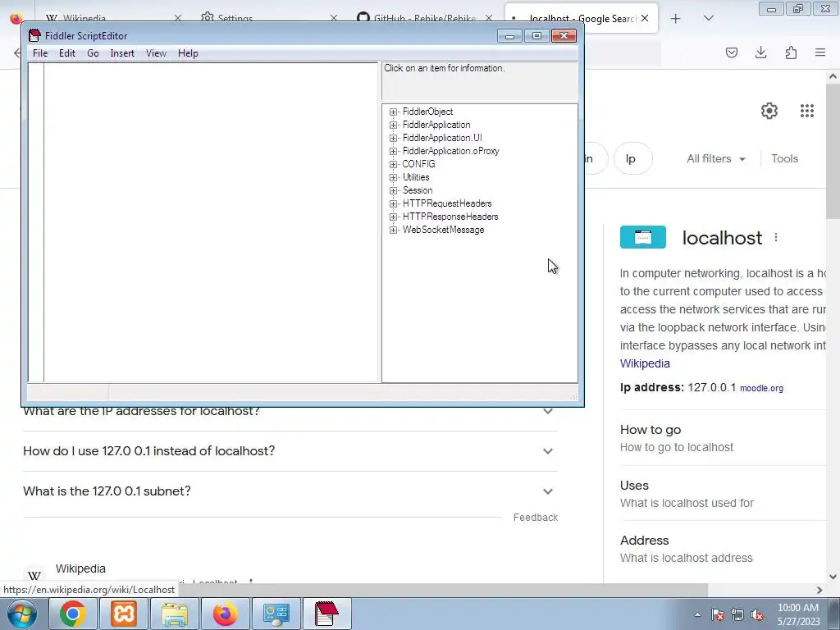Click the Fiddler ScriptEditor title bar icon
840x630 pixels.
click(34, 36)
